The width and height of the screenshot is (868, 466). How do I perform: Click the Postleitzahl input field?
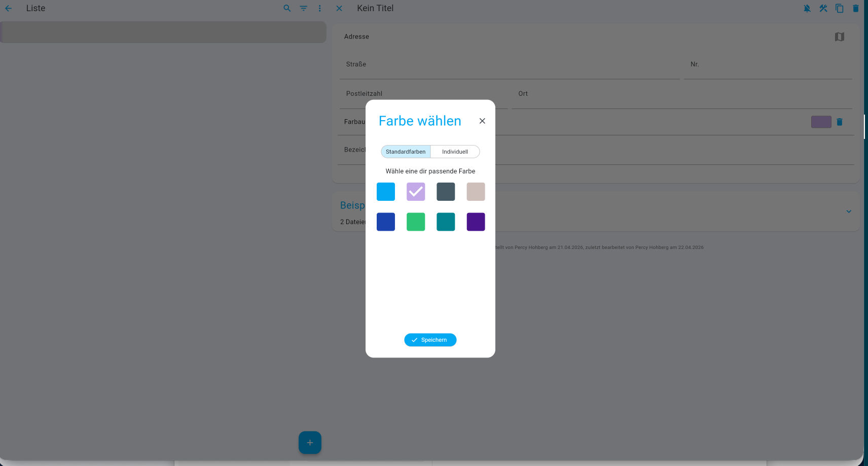[423, 94]
